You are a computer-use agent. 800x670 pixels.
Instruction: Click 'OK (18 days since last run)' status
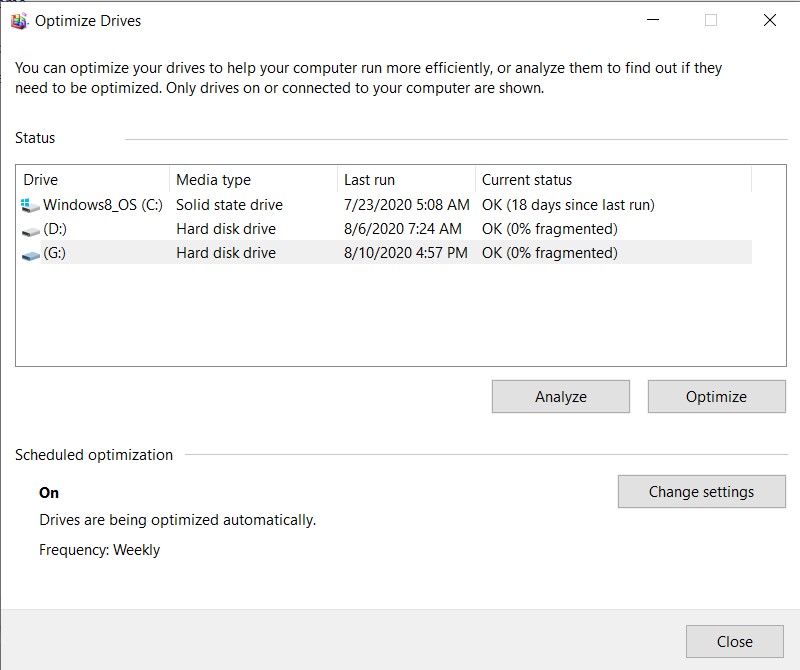568,205
